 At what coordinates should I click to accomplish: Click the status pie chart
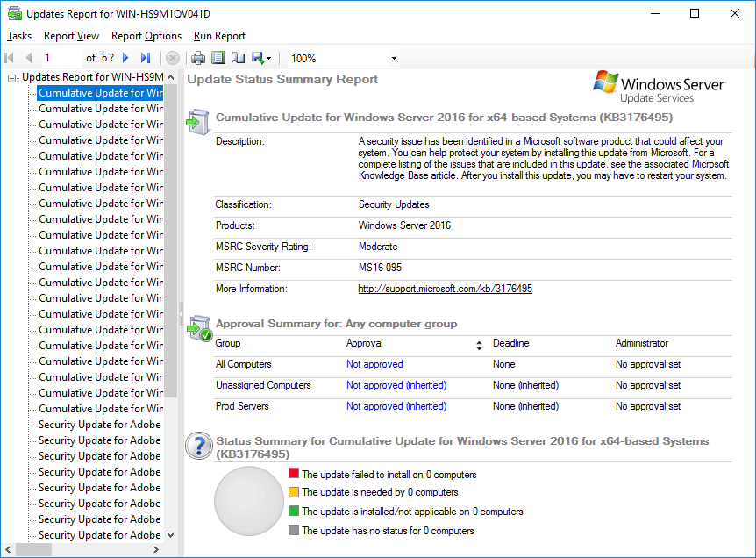tap(249, 501)
